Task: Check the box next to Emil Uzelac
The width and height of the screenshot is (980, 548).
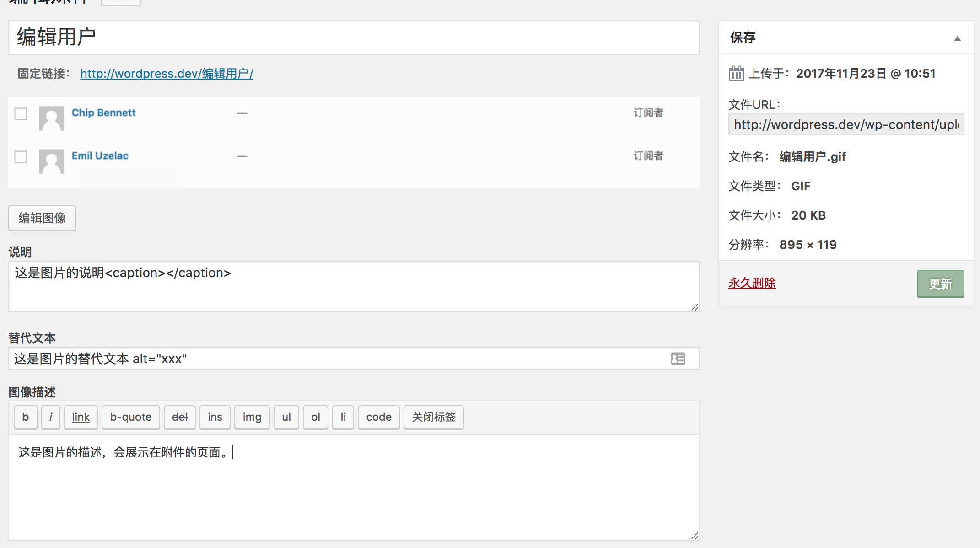Action: point(21,157)
